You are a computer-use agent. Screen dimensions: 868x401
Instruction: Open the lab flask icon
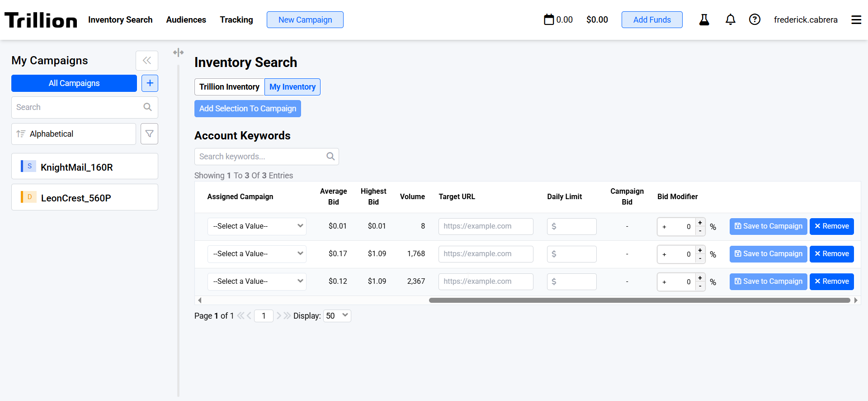[x=704, y=19]
